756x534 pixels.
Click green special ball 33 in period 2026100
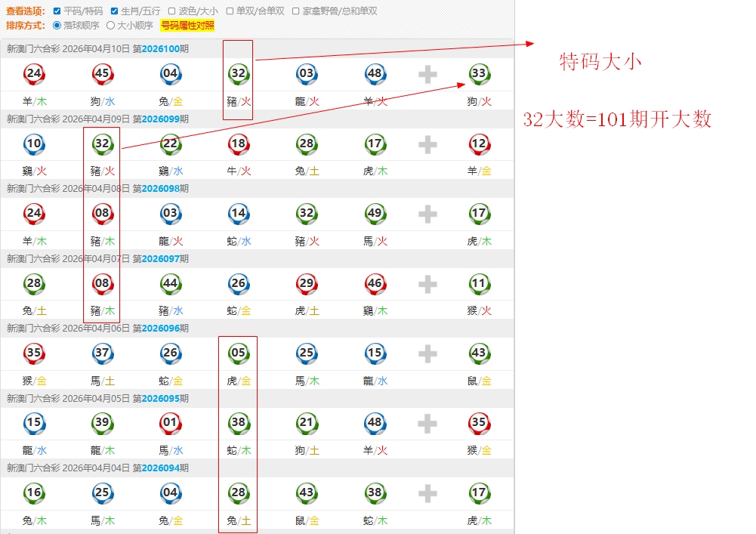click(479, 73)
